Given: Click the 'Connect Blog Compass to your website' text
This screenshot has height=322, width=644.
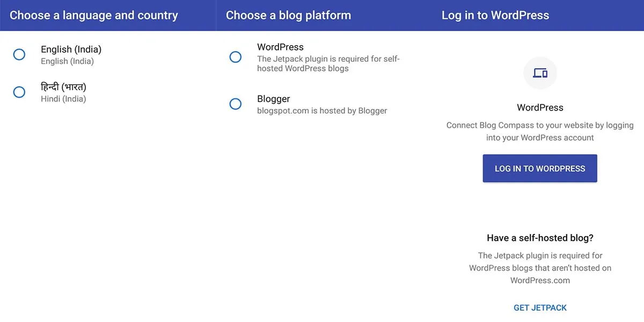Looking at the screenshot, I should point(540,131).
